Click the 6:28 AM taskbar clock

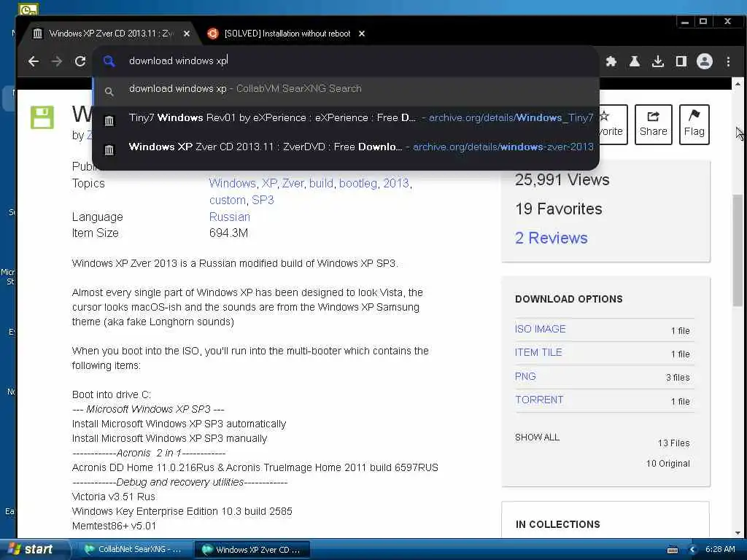click(x=720, y=550)
